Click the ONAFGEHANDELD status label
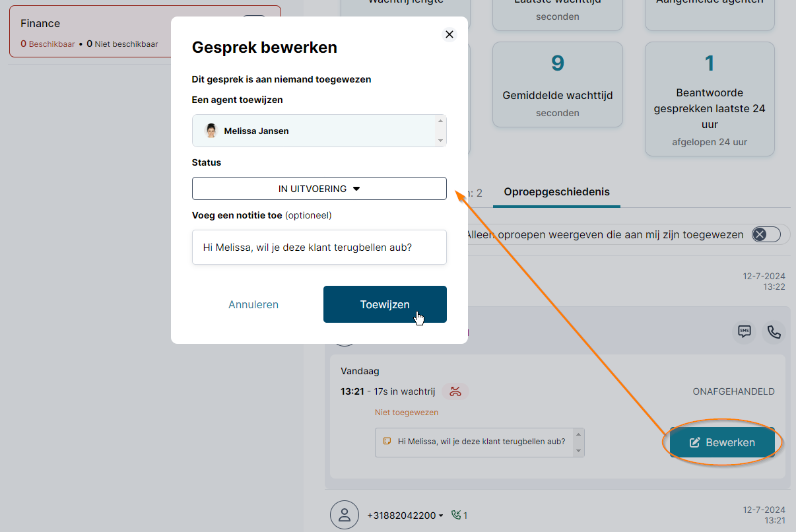Viewport: 796px width, 532px height. tap(733, 391)
